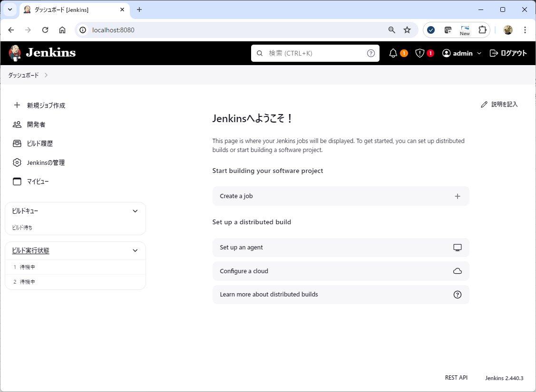Collapse the ビルドキュー panel chevron
The height and width of the screenshot is (392, 536).
tap(135, 211)
